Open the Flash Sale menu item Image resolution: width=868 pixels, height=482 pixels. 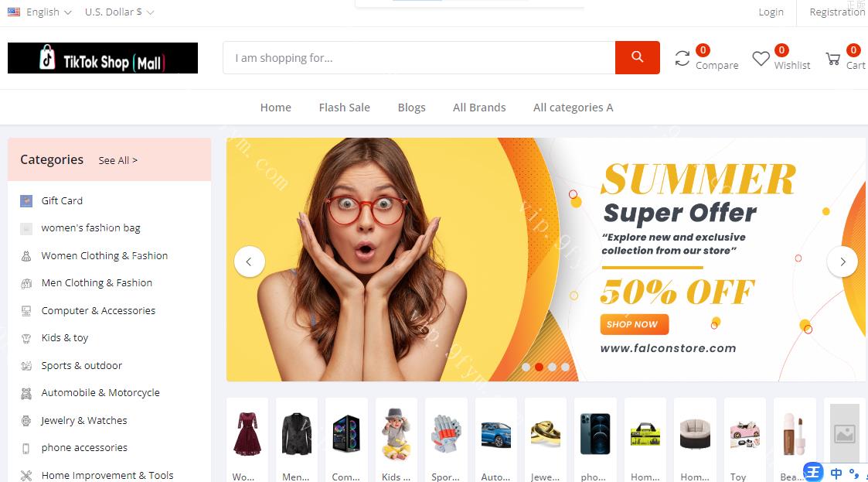pyautogui.click(x=344, y=108)
